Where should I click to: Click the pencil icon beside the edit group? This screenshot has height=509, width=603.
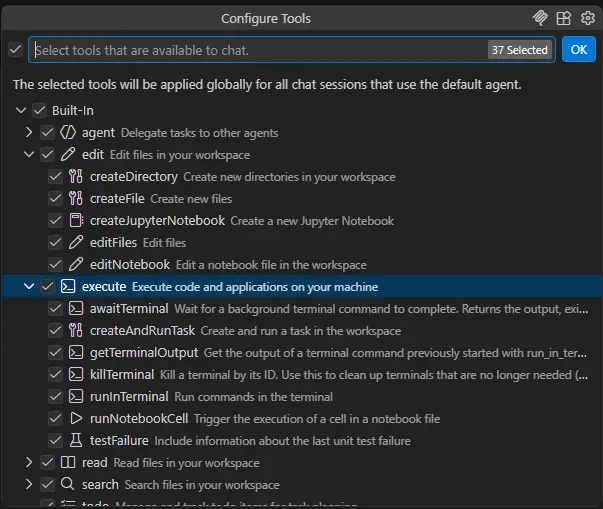click(68, 155)
